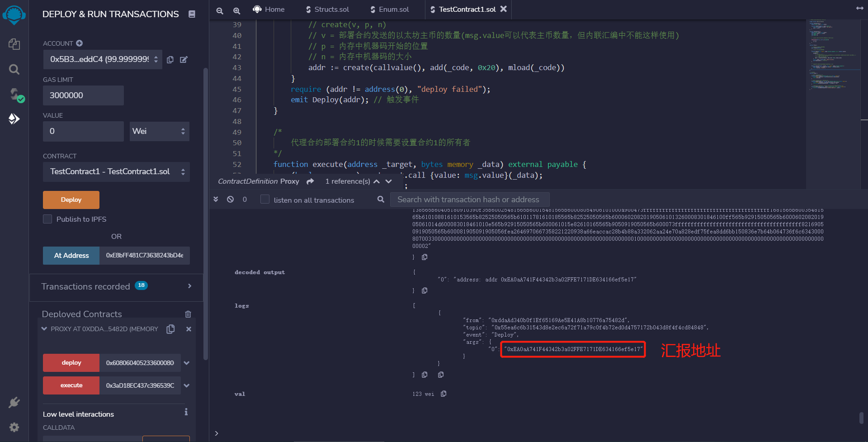Image resolution: width=868 pixels, height=442 pixels.
Task: Click the terminal prompt arrow
Action: [217, 433]
